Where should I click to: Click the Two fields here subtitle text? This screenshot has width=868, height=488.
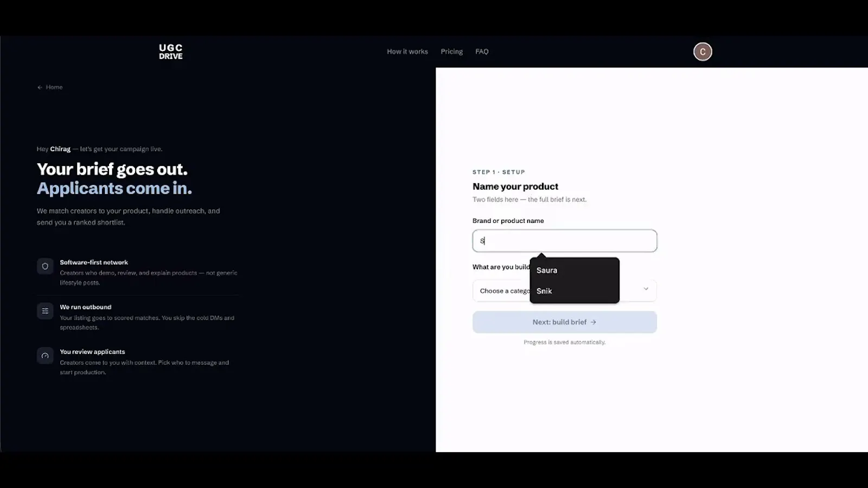529,200
